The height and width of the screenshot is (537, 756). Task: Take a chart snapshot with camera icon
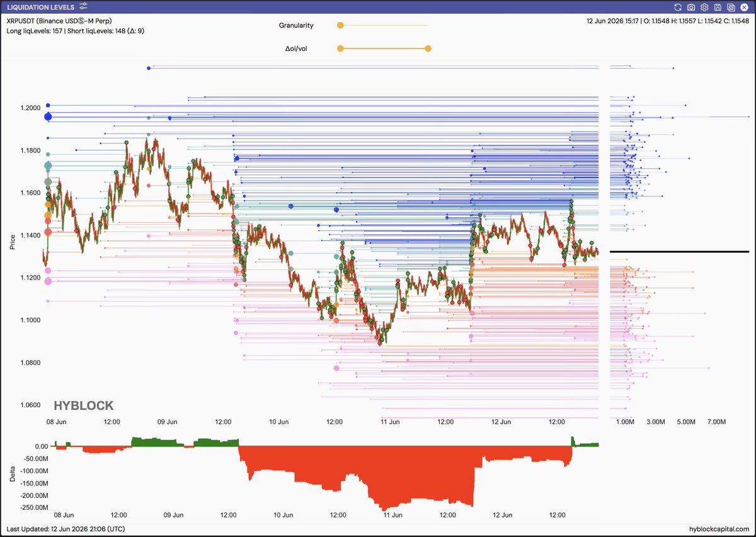[691, 7]
